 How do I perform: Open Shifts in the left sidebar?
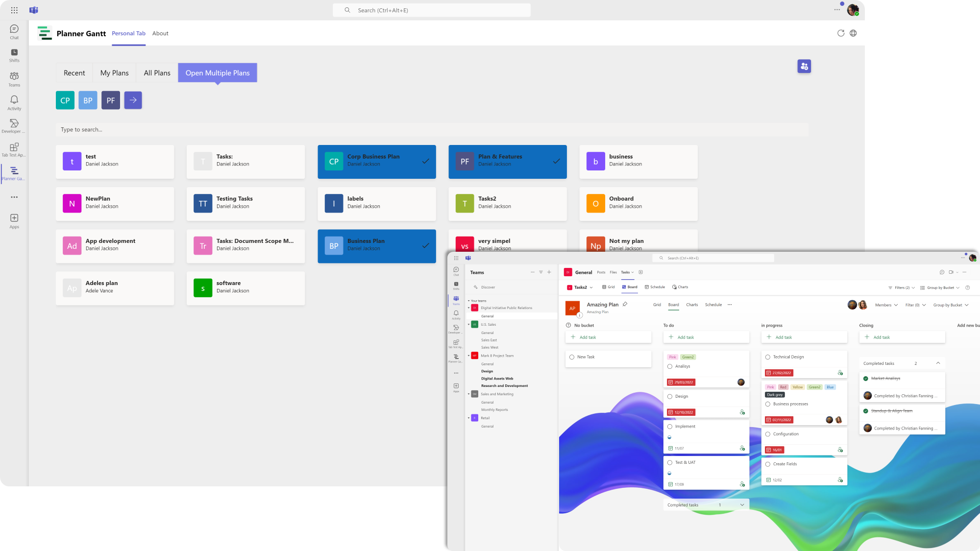coord(14,55)
